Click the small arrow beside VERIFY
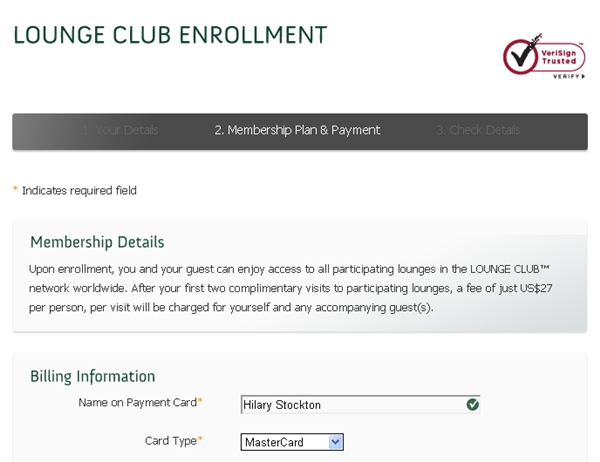This screenshot has height=462, width=600. point(583,77)
